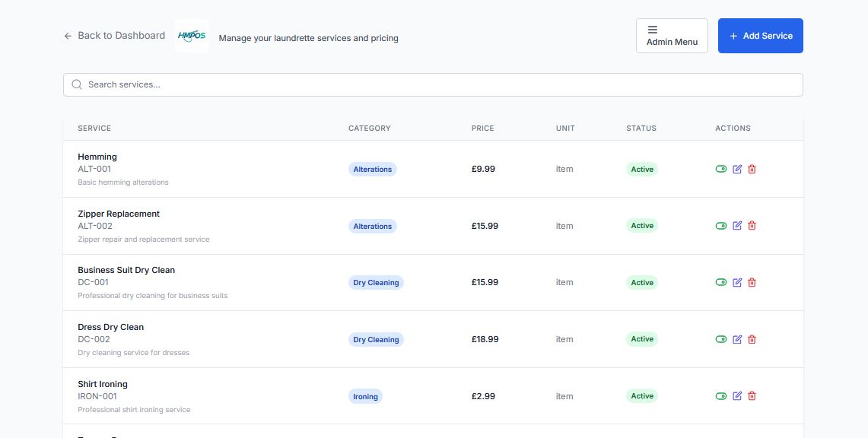This screenshot has height=438, width=868.
Task: Toggle active status for Zipper Replacement
Action: coord(720,226)
